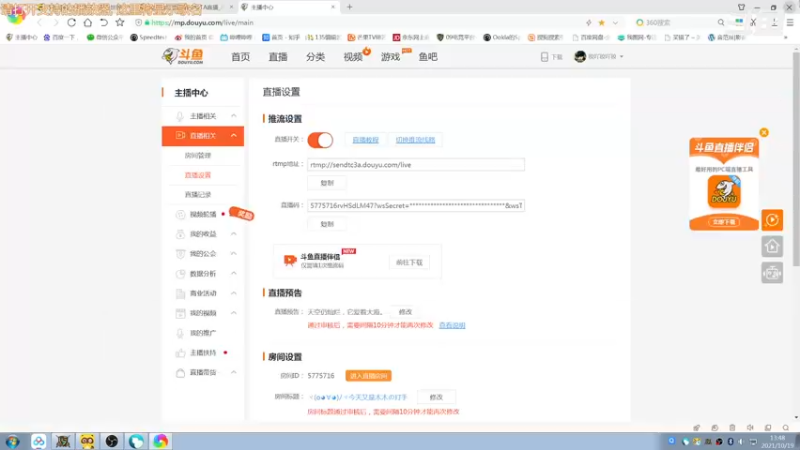Click 修改 next to the room title
Viewport: 800px width, 450px height.
(x=436, y=397)
